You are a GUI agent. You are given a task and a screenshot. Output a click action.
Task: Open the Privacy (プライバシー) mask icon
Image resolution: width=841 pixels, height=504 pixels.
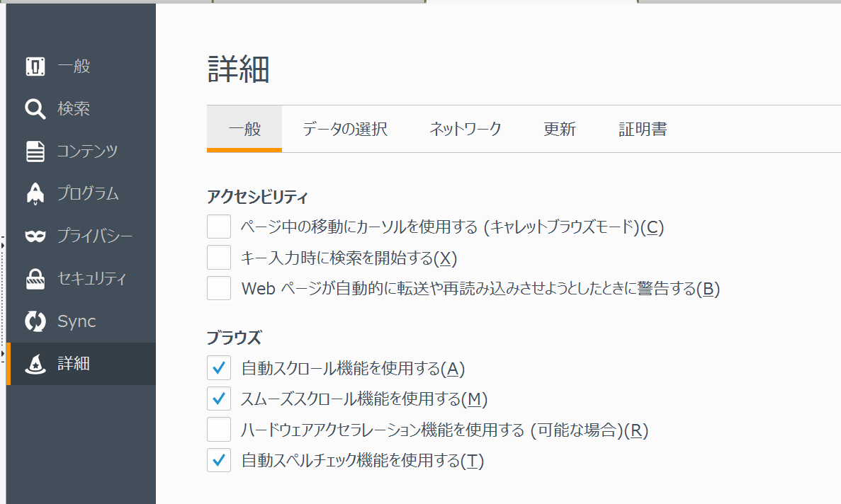pyautogui.click(x=35, y=236)
